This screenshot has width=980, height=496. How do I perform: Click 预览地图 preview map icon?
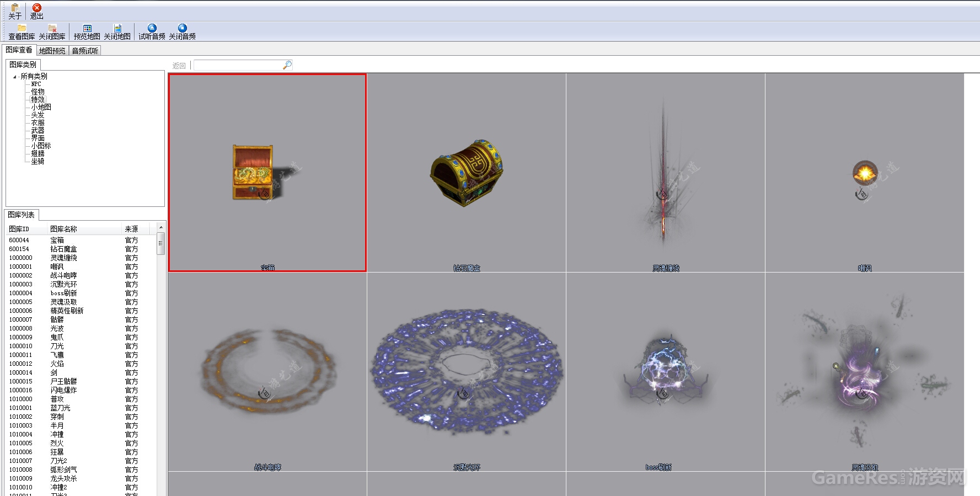pos(87,28)
